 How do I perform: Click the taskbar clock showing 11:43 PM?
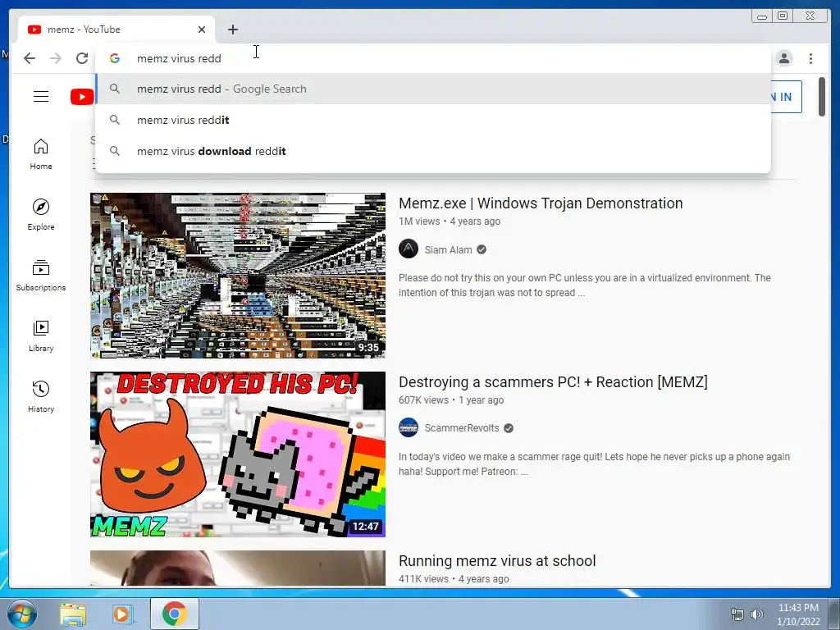pyautogui.click(x=798, y=614)
